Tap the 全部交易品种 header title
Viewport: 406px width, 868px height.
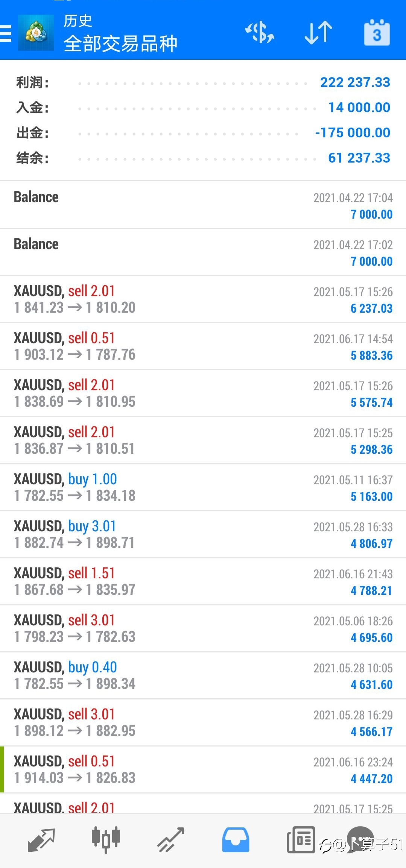click(x=120, y=44)
